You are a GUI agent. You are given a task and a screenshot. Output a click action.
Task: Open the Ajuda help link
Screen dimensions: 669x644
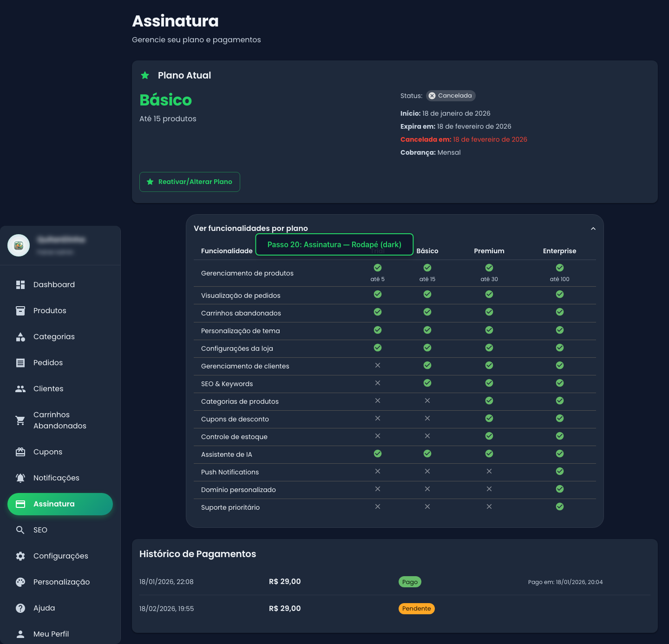click(x=44, y=608)
